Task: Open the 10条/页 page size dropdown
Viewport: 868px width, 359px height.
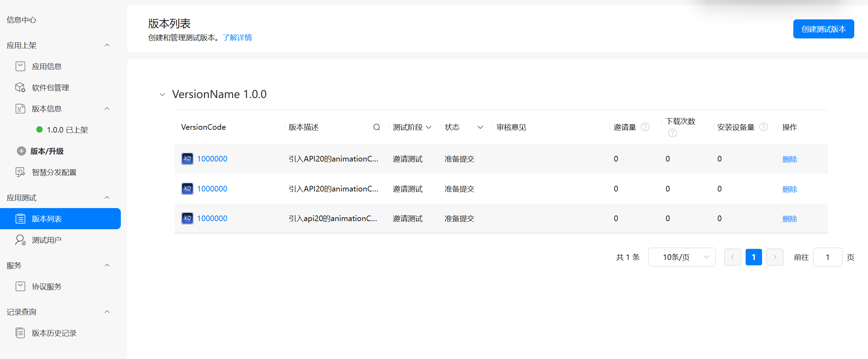Action: (682, 257)
